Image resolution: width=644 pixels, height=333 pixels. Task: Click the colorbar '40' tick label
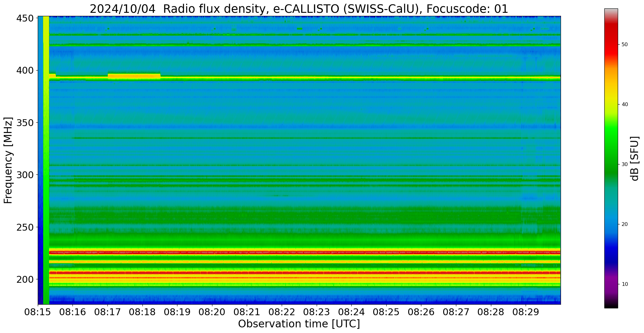coord(624,105)
